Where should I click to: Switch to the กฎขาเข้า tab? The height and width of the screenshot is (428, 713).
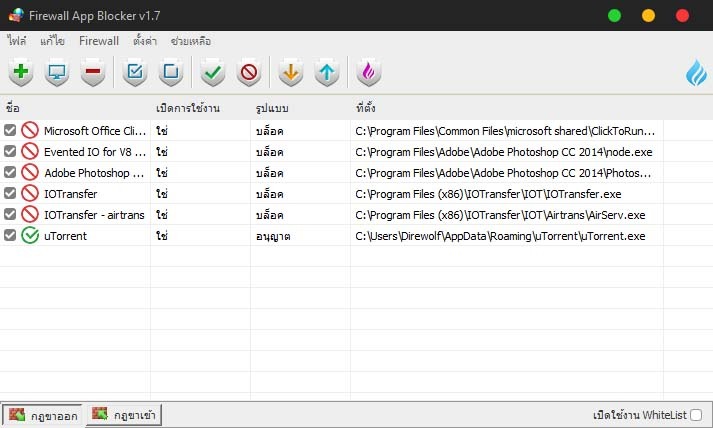124,415
